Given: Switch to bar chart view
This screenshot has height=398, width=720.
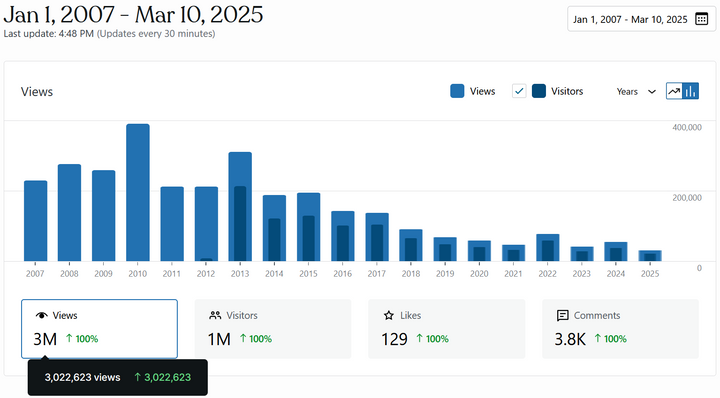Looking at the screenshot, I should 690,91.
